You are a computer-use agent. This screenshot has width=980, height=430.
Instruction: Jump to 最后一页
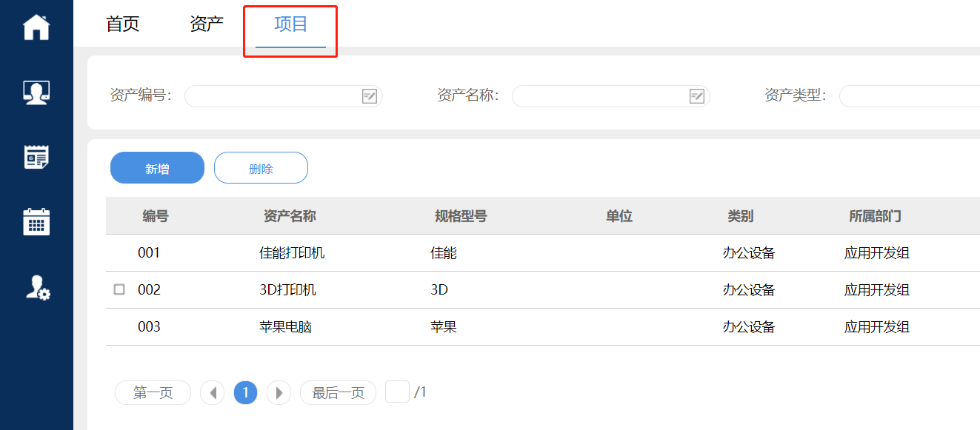[x=338, y=392]
